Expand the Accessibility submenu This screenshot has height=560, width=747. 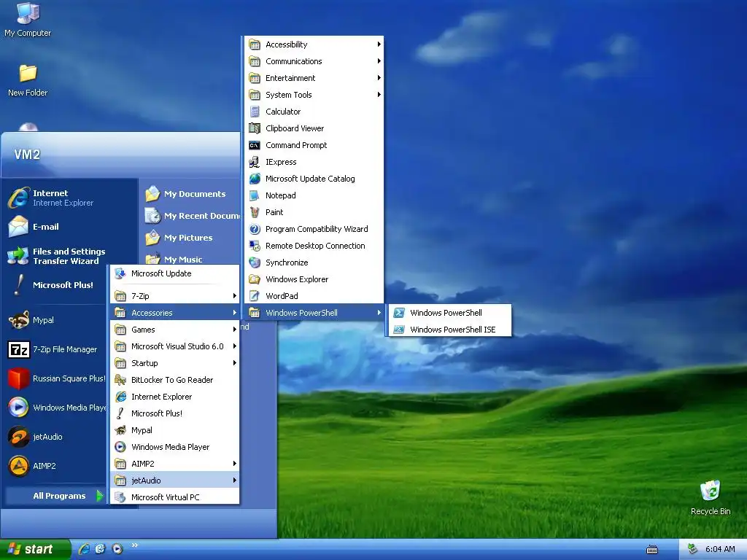click(314, 44)
